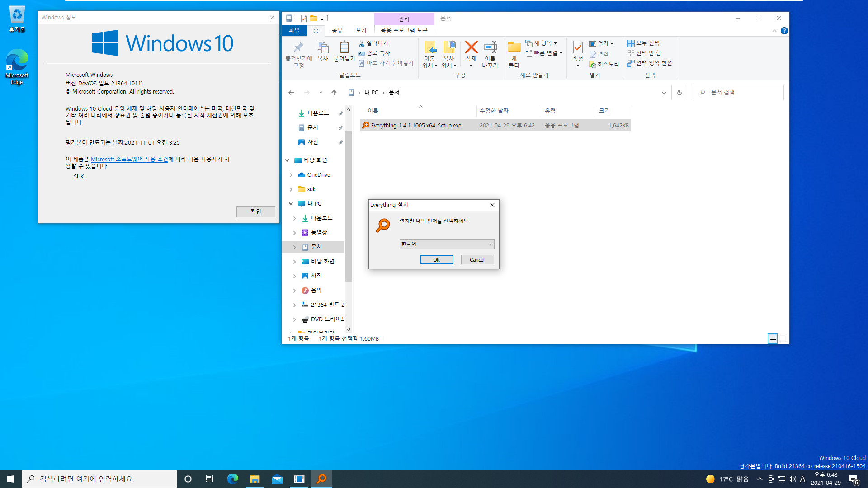Click Explorer back arrow
This screenshot has width=868, height=488.
[x=291, y=93]
